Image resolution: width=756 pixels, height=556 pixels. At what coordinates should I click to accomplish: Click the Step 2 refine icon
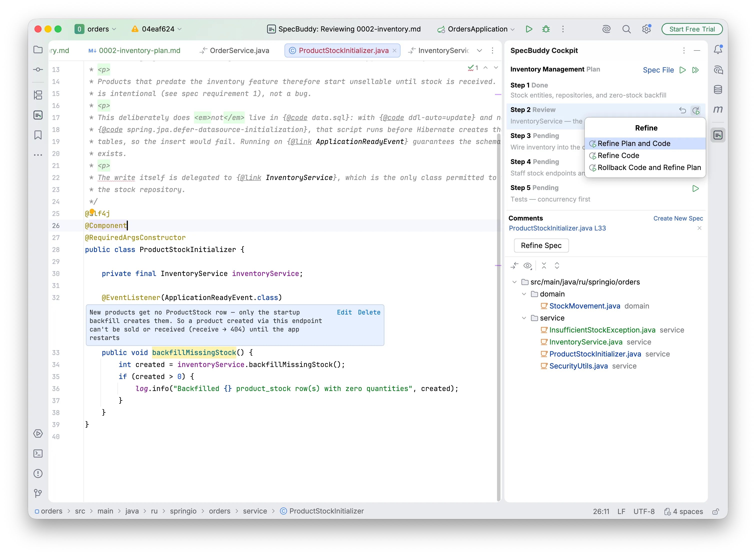point(696,110)
